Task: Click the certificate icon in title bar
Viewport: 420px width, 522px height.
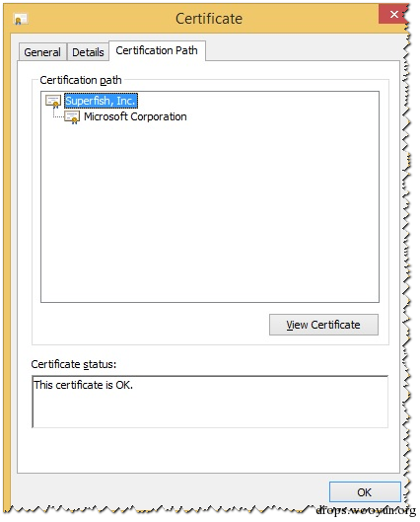Action: click(21, 20)
